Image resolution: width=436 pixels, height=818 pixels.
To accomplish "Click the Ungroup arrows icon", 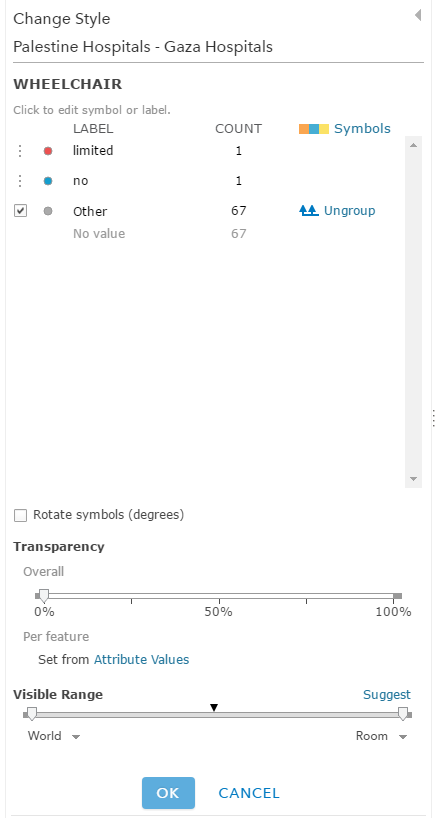I will point(309,211).
